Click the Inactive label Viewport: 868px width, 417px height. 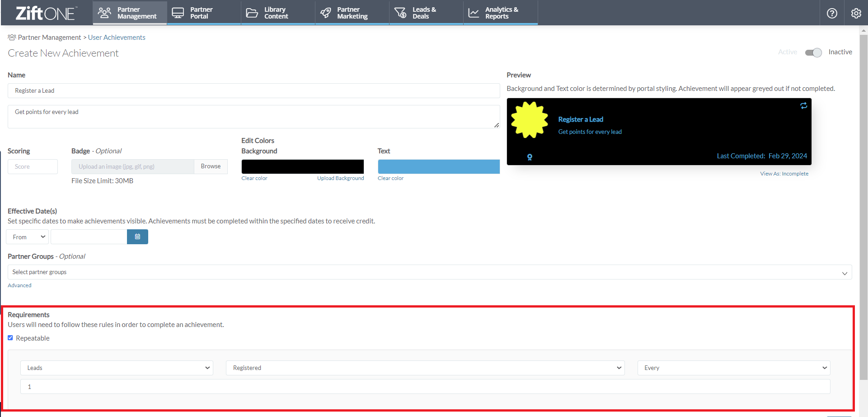point(840,52)
